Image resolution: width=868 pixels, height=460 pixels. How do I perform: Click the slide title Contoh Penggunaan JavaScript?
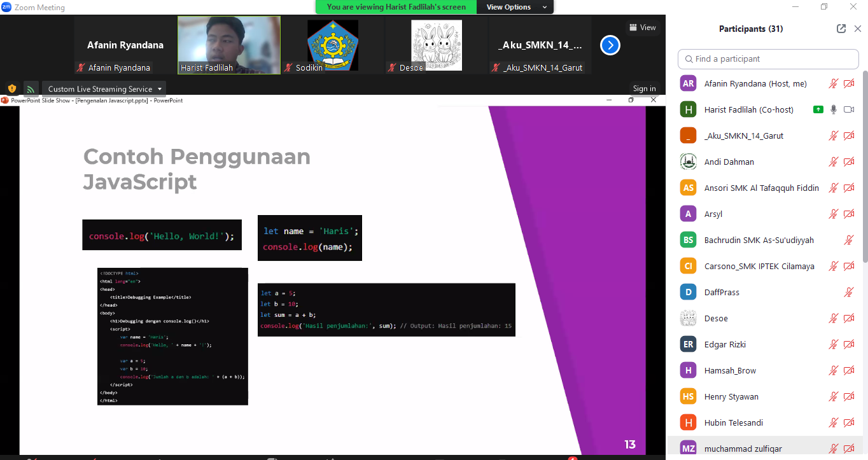pos(197,169)
